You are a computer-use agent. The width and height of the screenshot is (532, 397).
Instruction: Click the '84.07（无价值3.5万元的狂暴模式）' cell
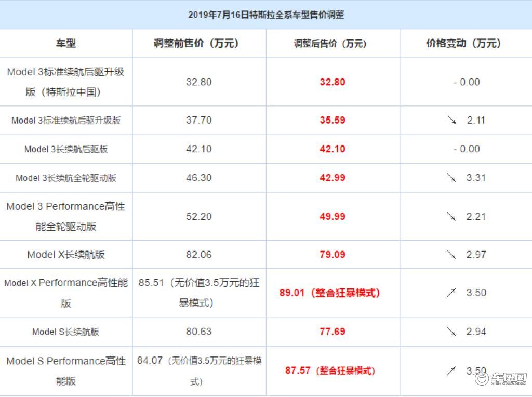tap(199, 370)
